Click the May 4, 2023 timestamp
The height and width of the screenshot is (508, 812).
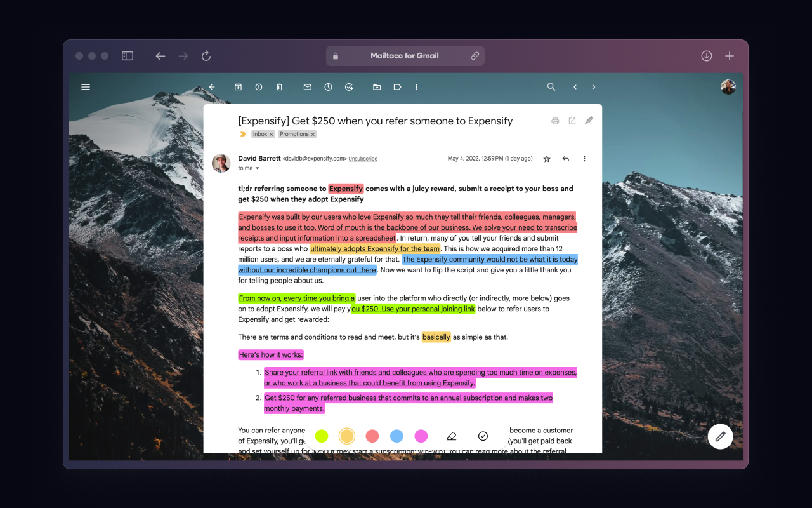[x=490, y=159]
